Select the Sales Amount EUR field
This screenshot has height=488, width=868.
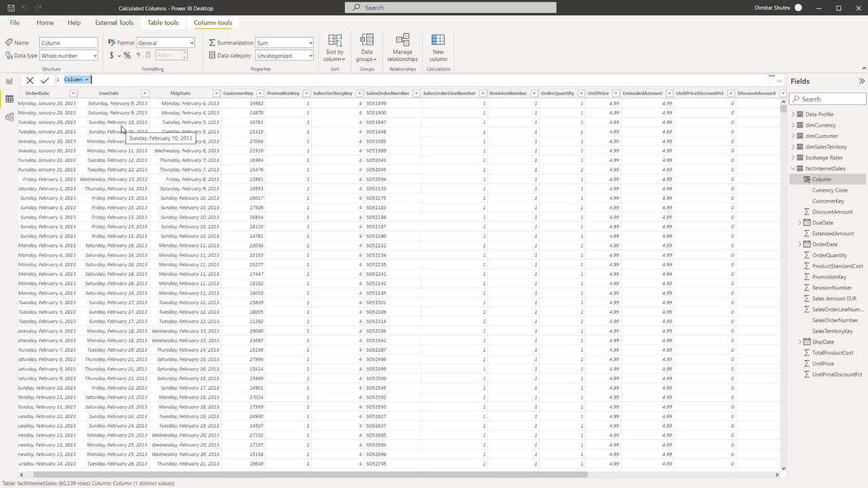click(x=834, y=299)
